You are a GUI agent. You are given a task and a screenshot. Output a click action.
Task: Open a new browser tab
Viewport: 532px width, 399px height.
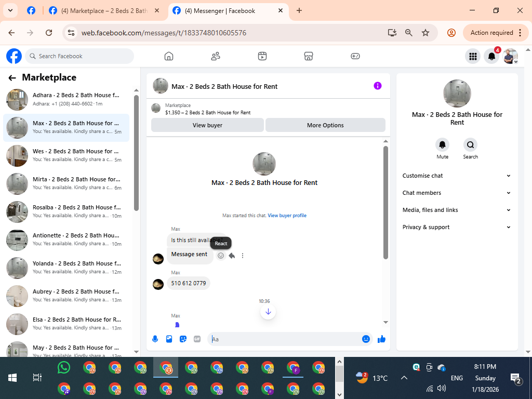coord(299,10)
